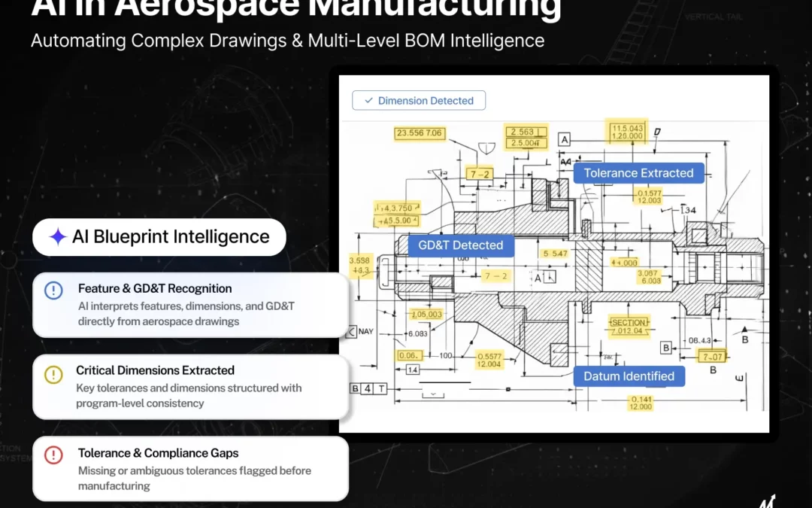Click the blue info icon on Feature & GD&T Recognition

point(53,289)
